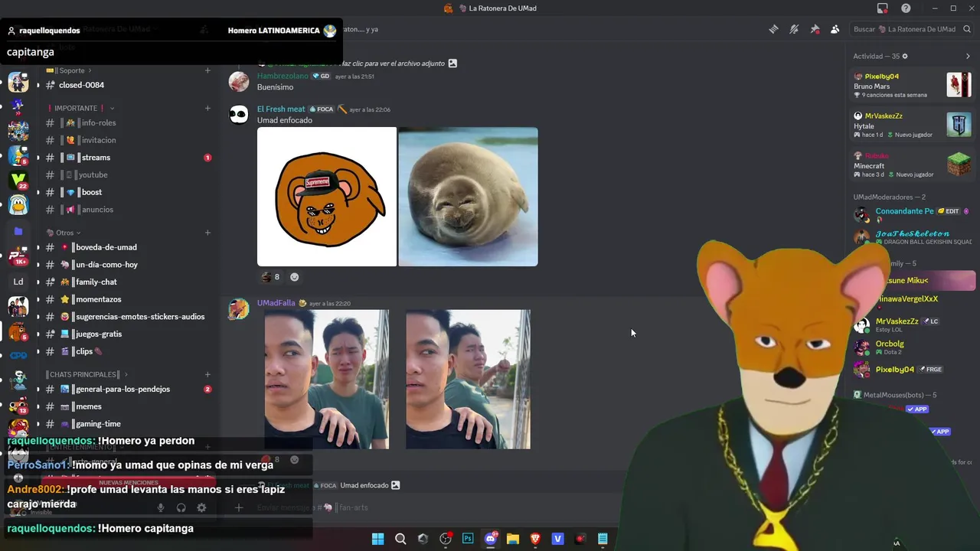Open the Discord inbox icon

[x=883, y=8]
